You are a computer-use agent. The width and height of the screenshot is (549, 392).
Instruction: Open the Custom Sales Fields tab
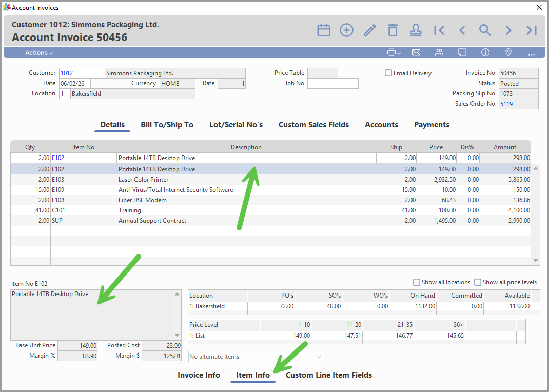313,125
